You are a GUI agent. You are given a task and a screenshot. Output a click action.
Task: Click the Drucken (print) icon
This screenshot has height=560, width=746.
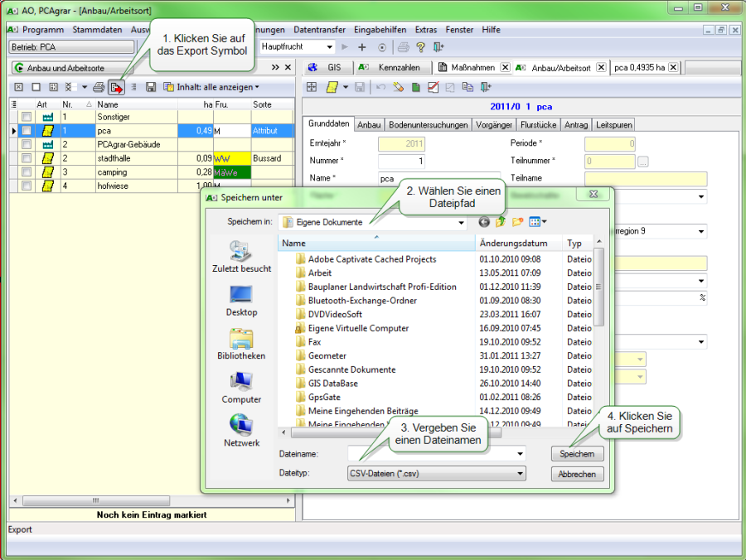(x=99, y=87)
